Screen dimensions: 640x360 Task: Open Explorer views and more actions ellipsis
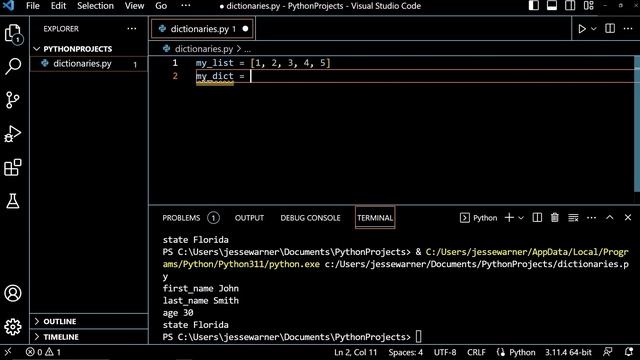(x=131, y=29)
